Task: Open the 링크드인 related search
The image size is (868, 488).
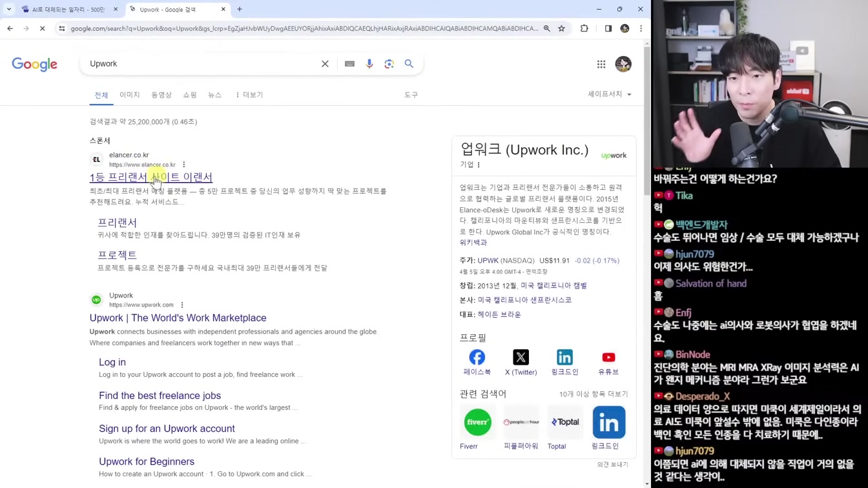Action: coord(608,427)
